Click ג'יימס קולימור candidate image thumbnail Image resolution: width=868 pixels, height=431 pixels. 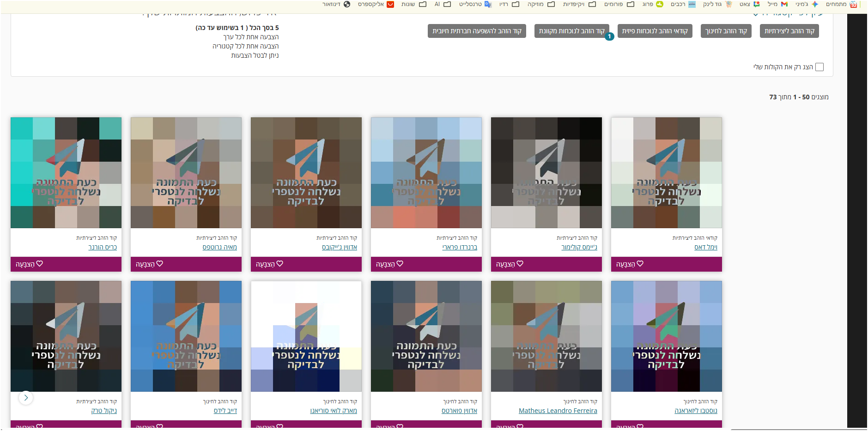click(x=546, y=172)
